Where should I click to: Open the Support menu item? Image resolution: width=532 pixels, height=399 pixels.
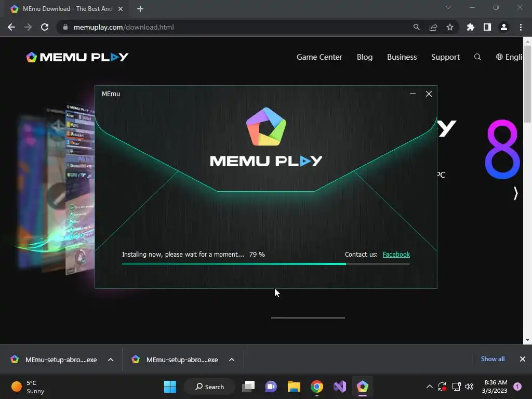445,57
